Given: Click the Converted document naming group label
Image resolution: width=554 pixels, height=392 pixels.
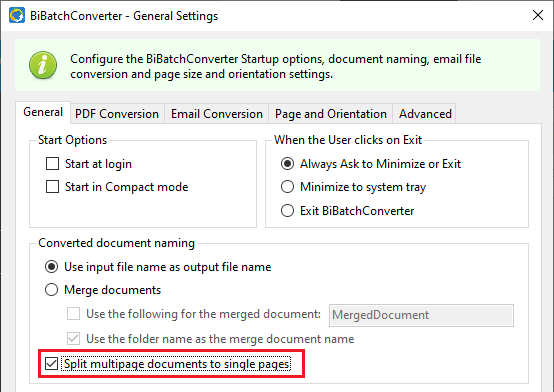Looking at the screenshot, I should (x=116, y=243).
